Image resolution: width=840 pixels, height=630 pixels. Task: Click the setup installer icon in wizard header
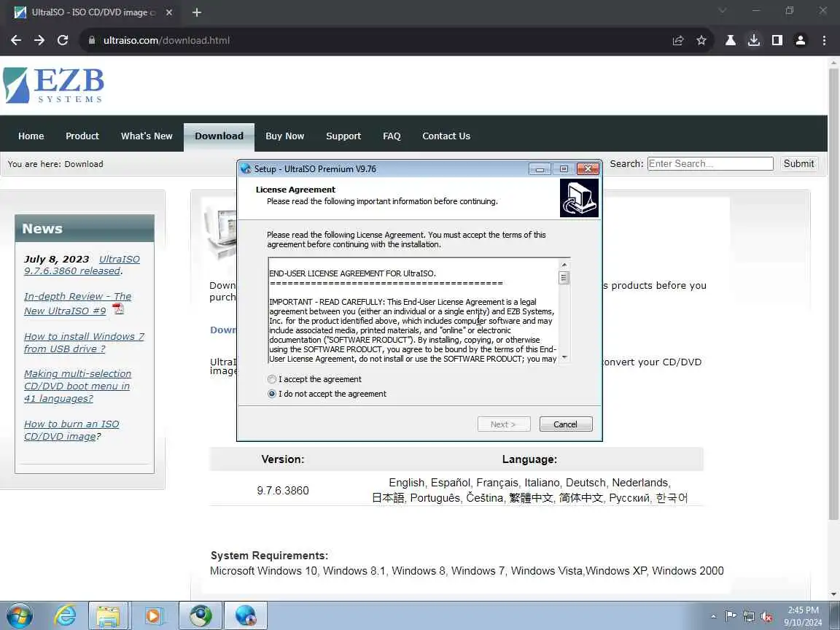pos(579,198)
